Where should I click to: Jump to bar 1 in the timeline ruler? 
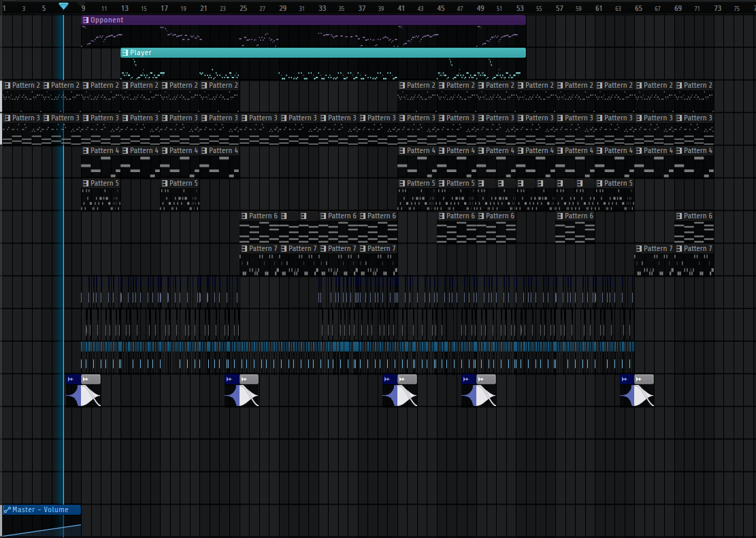coord(4,8)
